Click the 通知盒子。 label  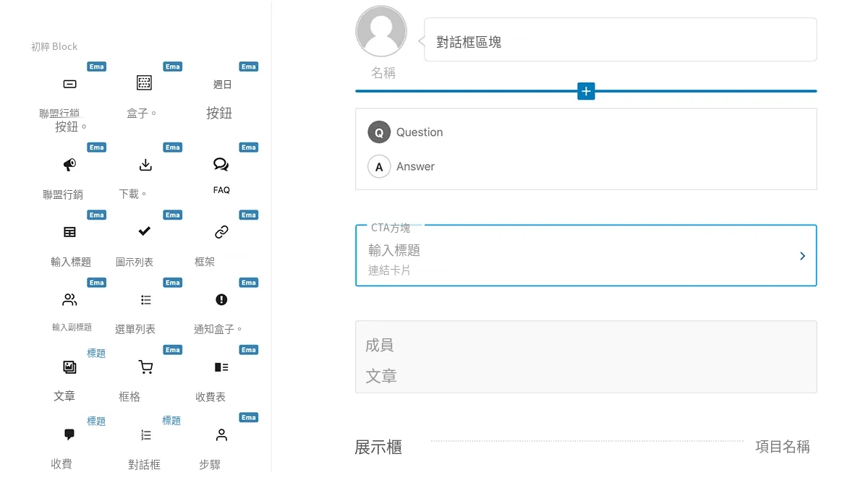point(218,329)
